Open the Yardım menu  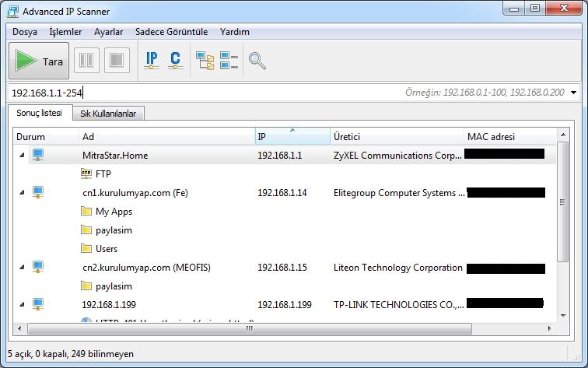(x=235, y=32)
